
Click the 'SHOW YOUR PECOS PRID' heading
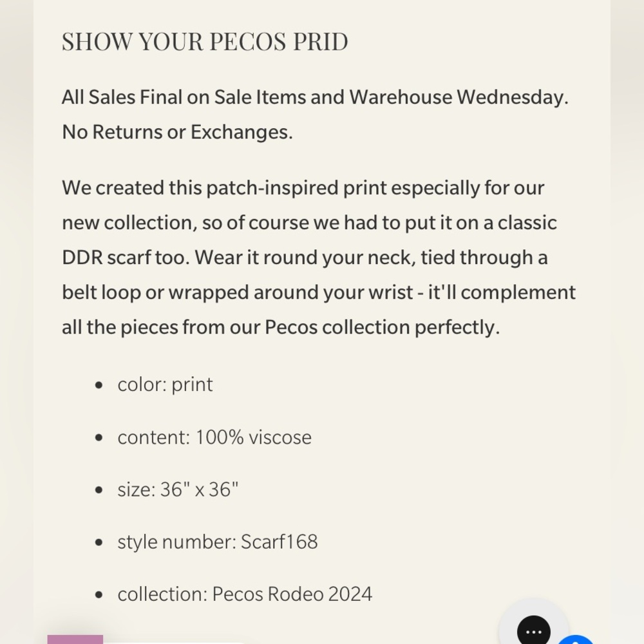[x=205, y=41]
